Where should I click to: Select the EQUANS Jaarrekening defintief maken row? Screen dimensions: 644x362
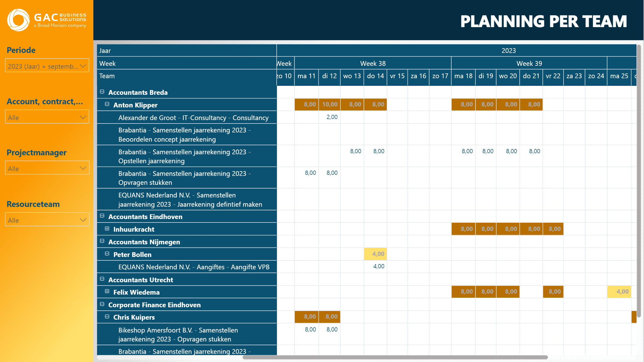click(187, 200)
